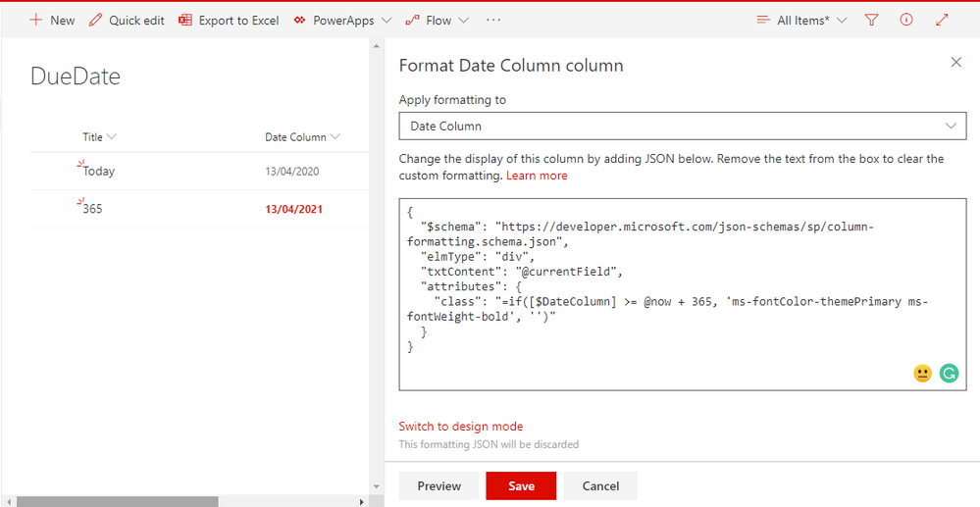Click the horizontal scrollbar thumb
Viewport: 980px width, 507px height.
click(117, 501)
